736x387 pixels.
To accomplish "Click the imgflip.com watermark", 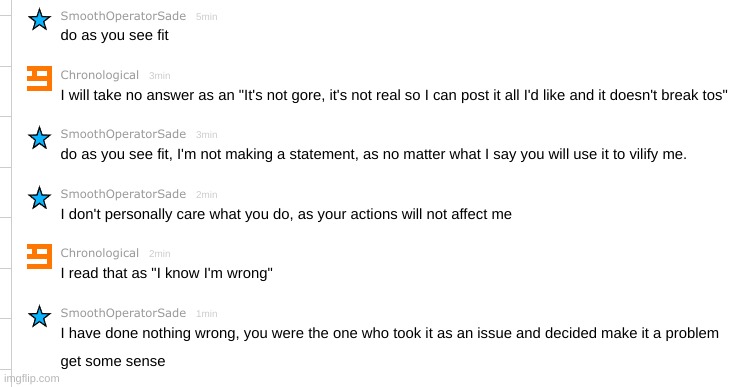I will pos(31,379).
